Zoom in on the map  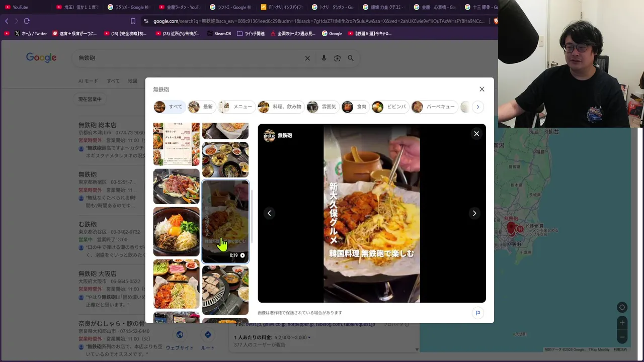[622, 323]
